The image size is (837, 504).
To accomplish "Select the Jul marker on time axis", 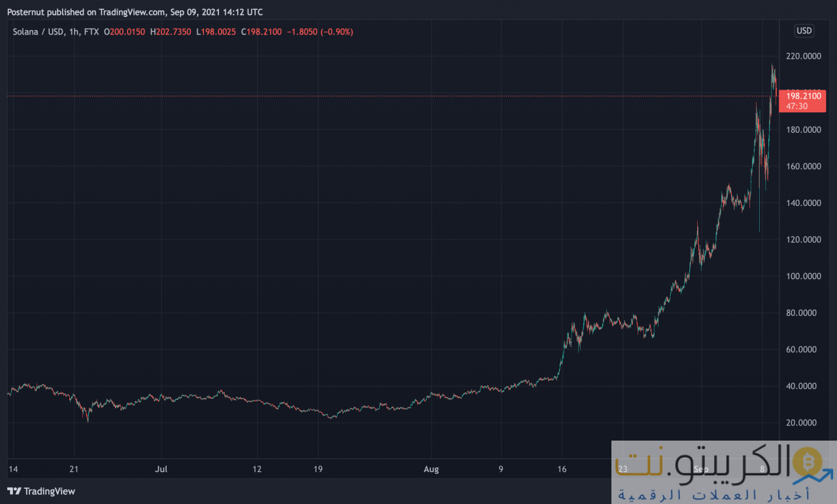I will click(162, 469).
